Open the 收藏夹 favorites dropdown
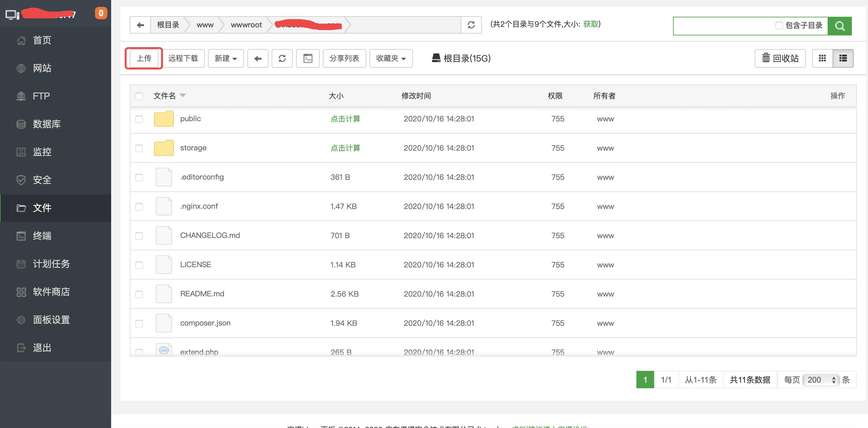 pyautogui.click(x=391, y=58)
